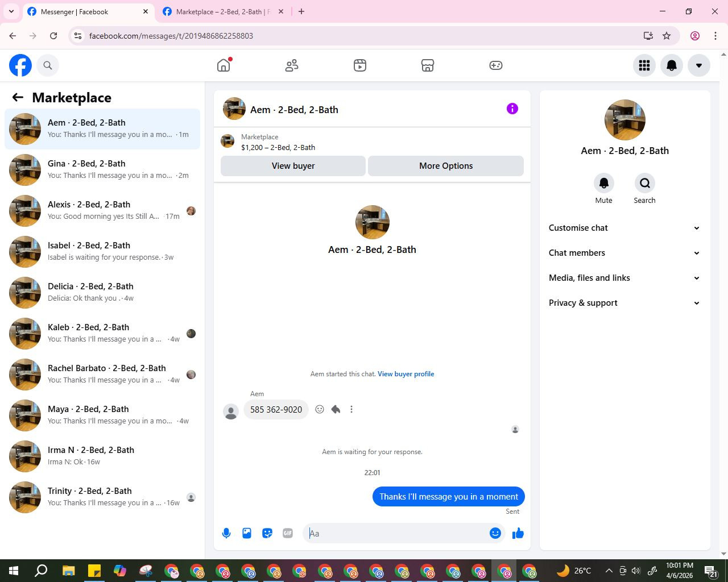This screenshot has width=728, height=582.
Task: Click the listing photo in the right panel
Action: (x=625, y=120)
